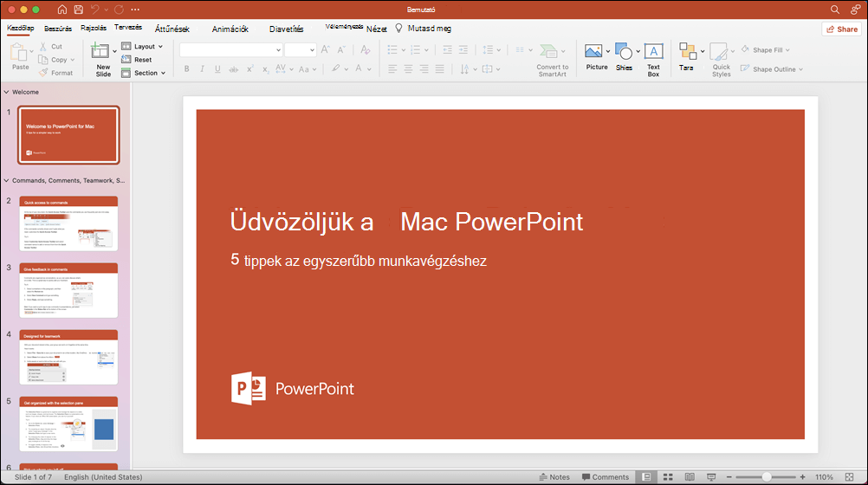Viewport: 868px width, 485px height.
Task: Decrease font size icon
Action: (341, 50)
